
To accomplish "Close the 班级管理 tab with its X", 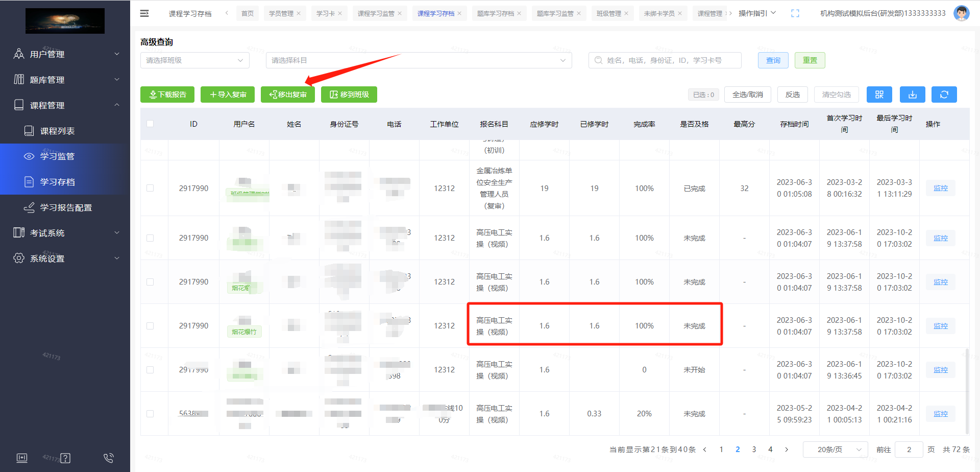I will [x=626, y=14].
